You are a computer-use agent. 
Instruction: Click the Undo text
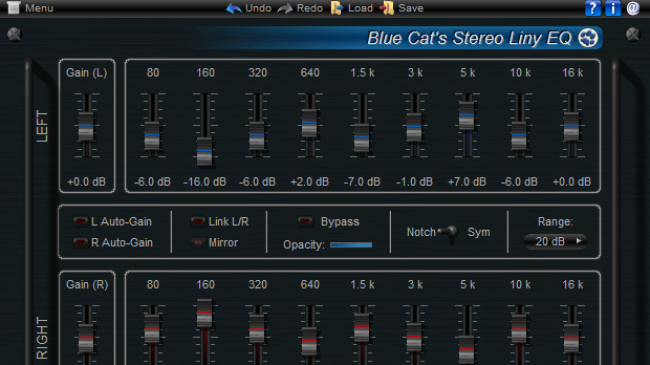point(258,8)
